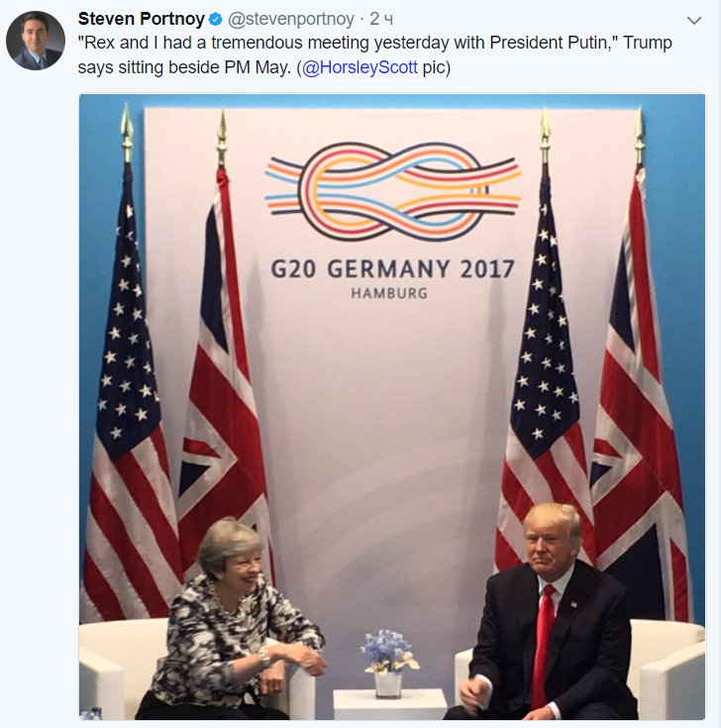Screen dimensions: 721x728
Task: Click the white side table in photo
Action: coord(390,704)
